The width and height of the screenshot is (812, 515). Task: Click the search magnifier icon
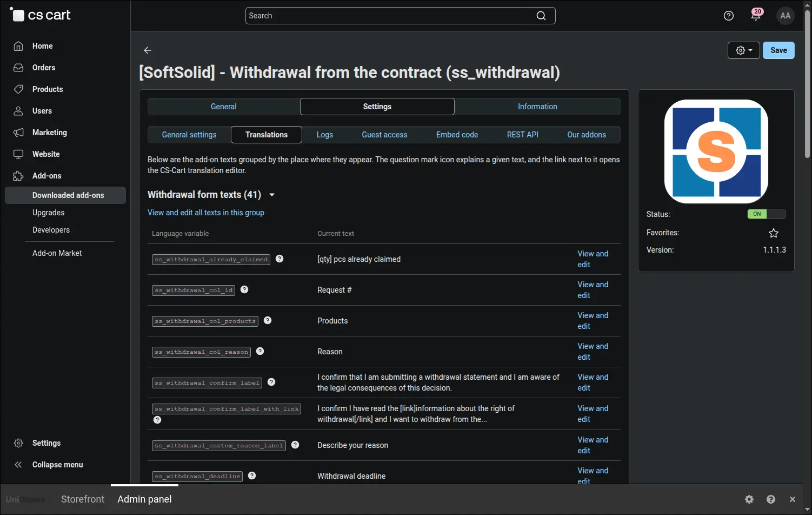tap(541, 16)
